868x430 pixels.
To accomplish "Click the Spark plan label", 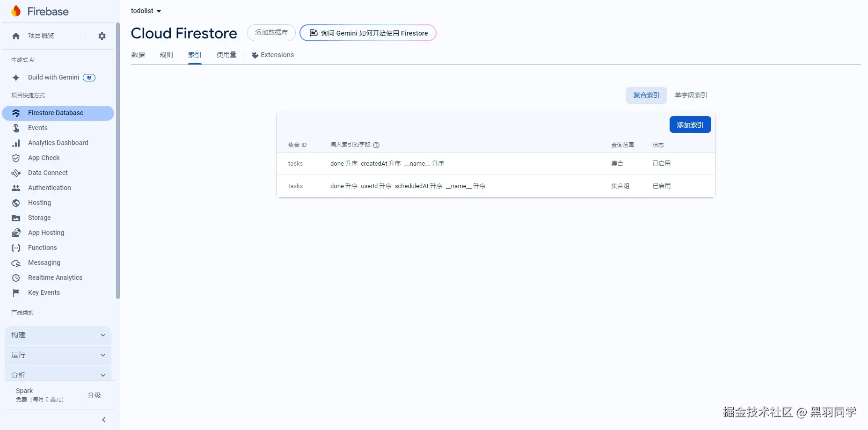I will click(x=24, y=391).
